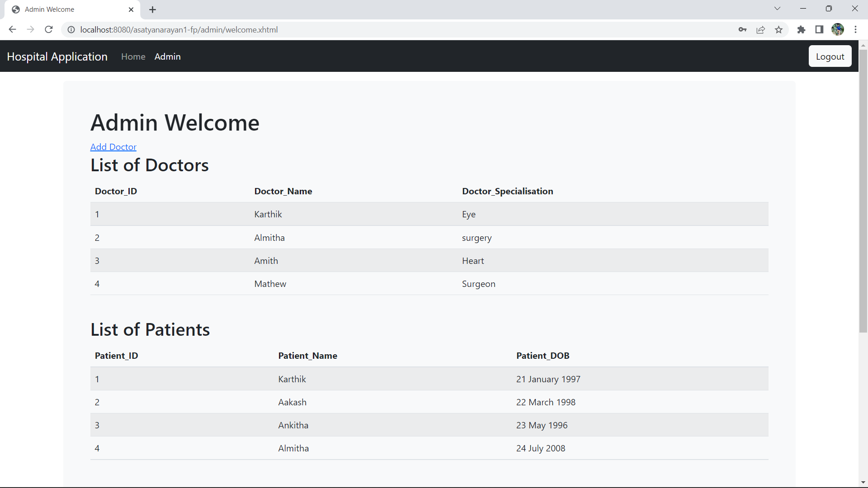This screenshot has width=868, height=488.
Task: Click the scrollbar down arrow
Action: point(863,483)
